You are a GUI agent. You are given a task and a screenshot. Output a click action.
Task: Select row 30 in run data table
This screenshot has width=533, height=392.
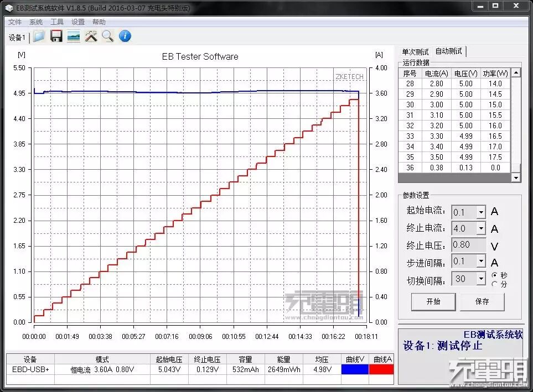[454, 104]
